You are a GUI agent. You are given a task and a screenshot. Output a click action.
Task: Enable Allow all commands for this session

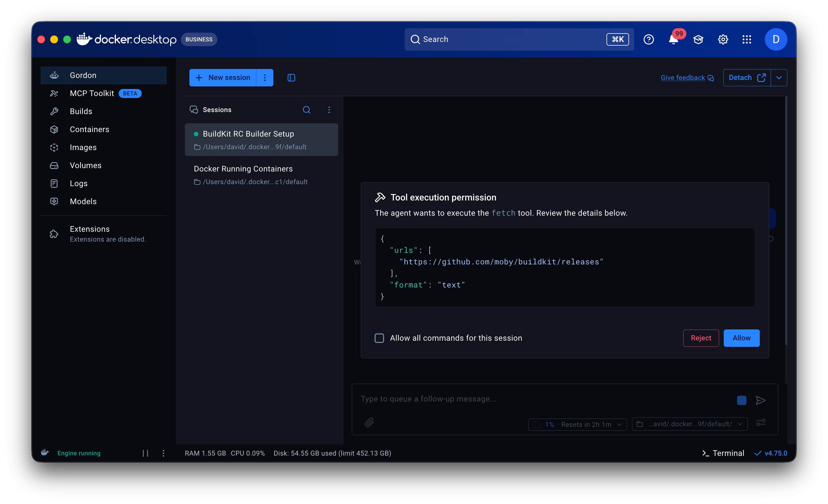click(379, 338)
